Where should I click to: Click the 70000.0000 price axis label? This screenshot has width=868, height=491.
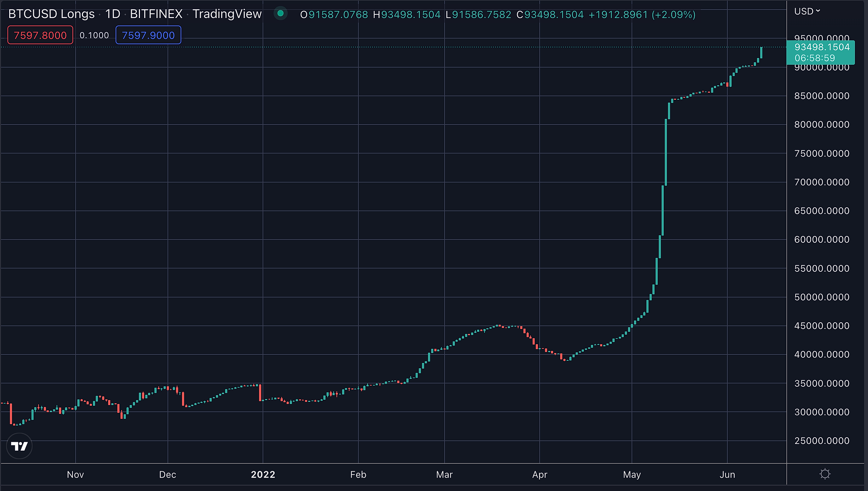point(822,182)
